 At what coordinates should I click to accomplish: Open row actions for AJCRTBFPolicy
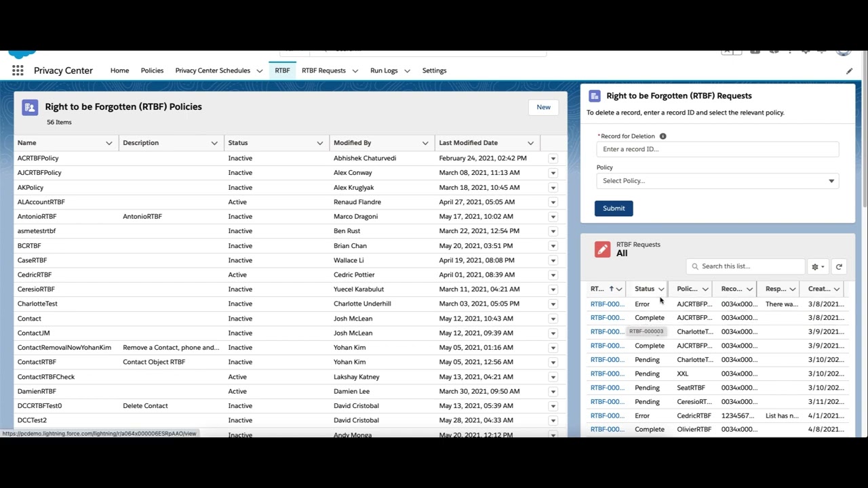(x=553, y=173)
